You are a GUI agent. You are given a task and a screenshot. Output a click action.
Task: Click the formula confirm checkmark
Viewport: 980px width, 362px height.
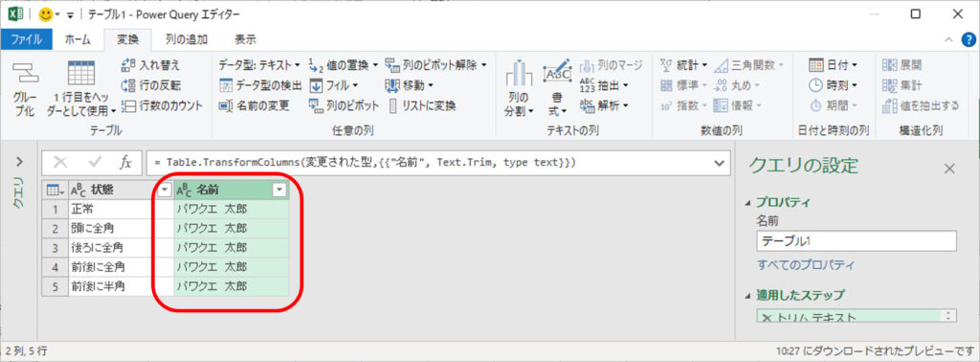[x=96, y=163]
